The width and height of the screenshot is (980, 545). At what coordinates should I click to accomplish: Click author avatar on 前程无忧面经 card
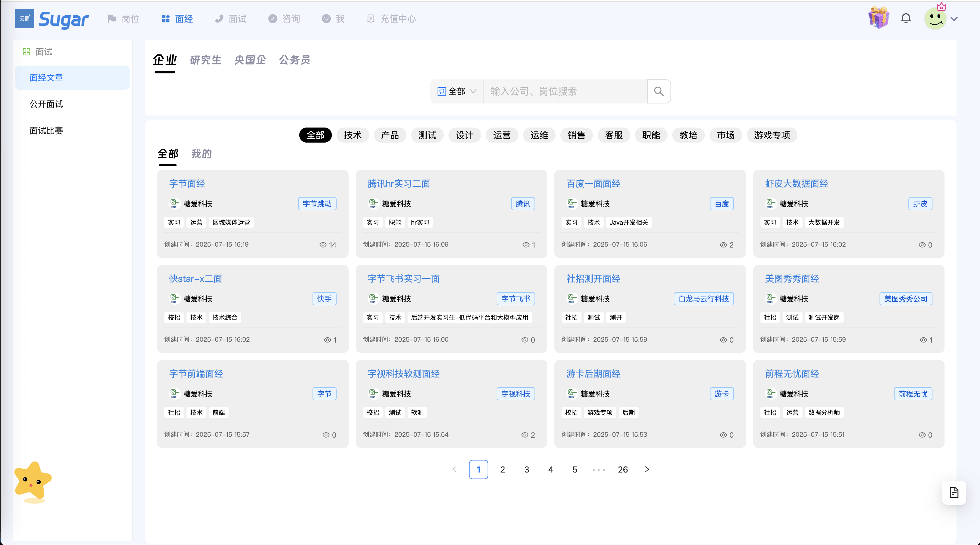click(x=770, y=394)
